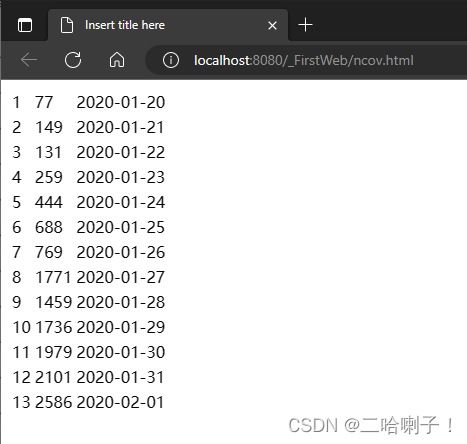
Task: Select the date 2020-01-24
Action: pos(121,202)
